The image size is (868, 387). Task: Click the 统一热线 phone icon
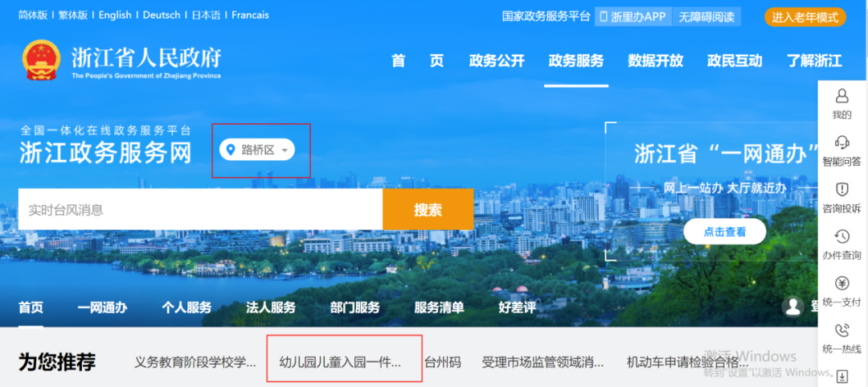coord(841,330)
